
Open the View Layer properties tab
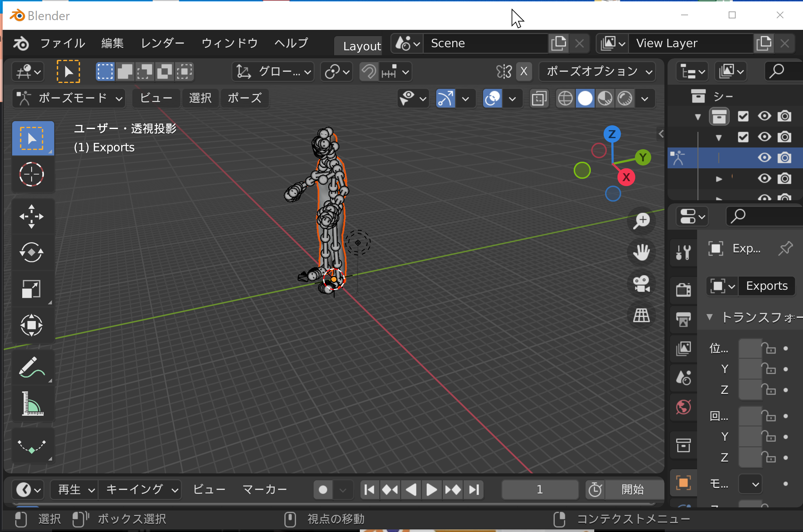(x=683, y=348)
